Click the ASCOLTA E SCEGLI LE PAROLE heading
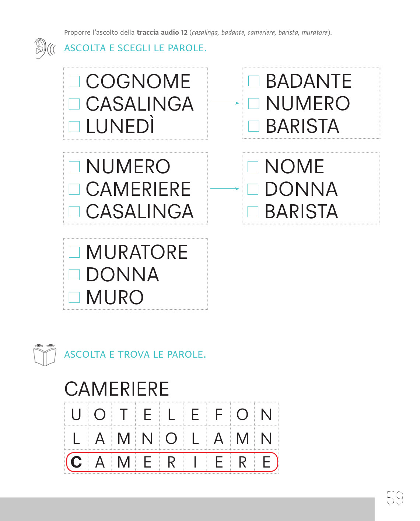Screen dimensions: 420x521 click(x=136, y=48)
